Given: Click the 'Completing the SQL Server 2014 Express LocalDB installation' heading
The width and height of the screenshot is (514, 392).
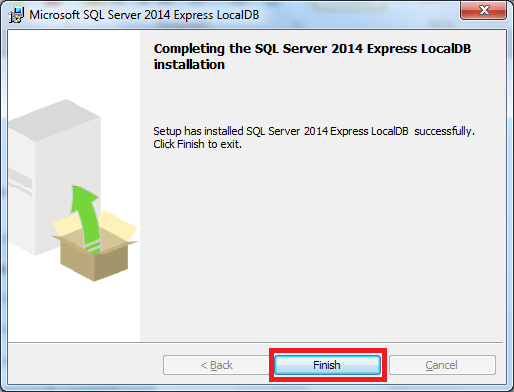Looking at the screenshot, I should coord(312,56).
